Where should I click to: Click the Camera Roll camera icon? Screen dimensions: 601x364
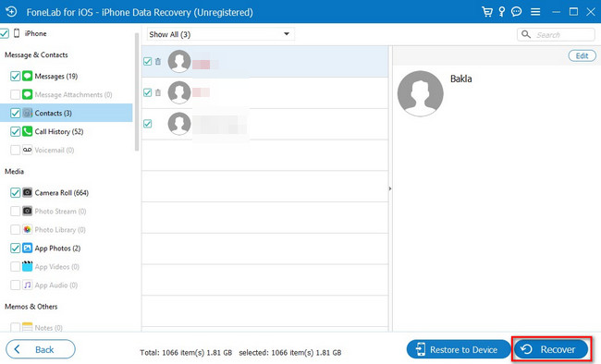tap(27, 192)
